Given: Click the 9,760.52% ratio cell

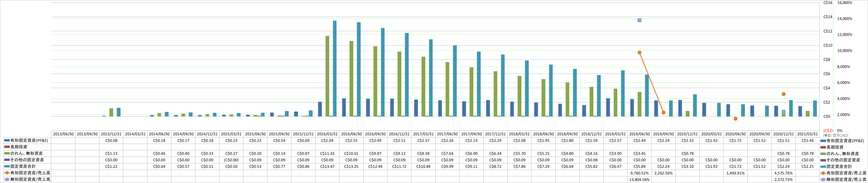Looking at the screenshot, I should 640,173.
